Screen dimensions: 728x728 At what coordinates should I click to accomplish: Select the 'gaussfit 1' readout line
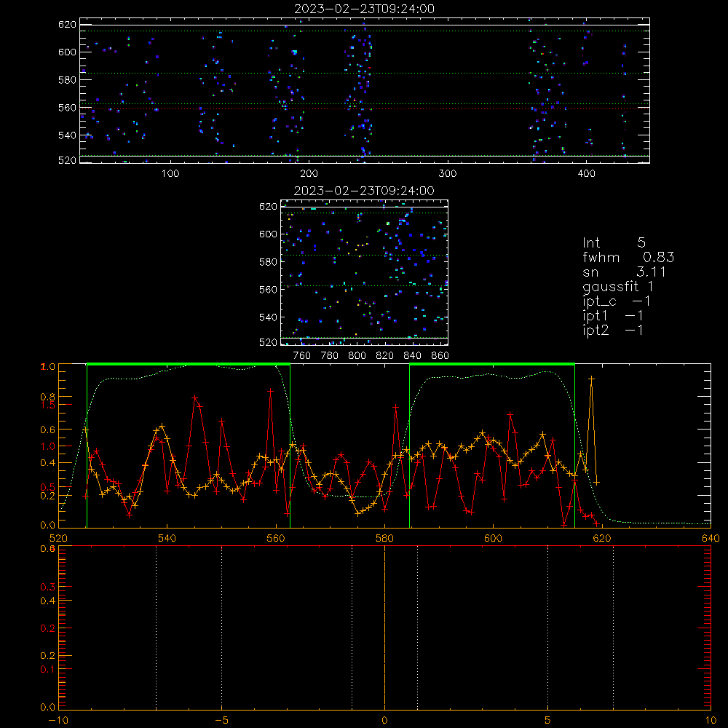point(618,287)
